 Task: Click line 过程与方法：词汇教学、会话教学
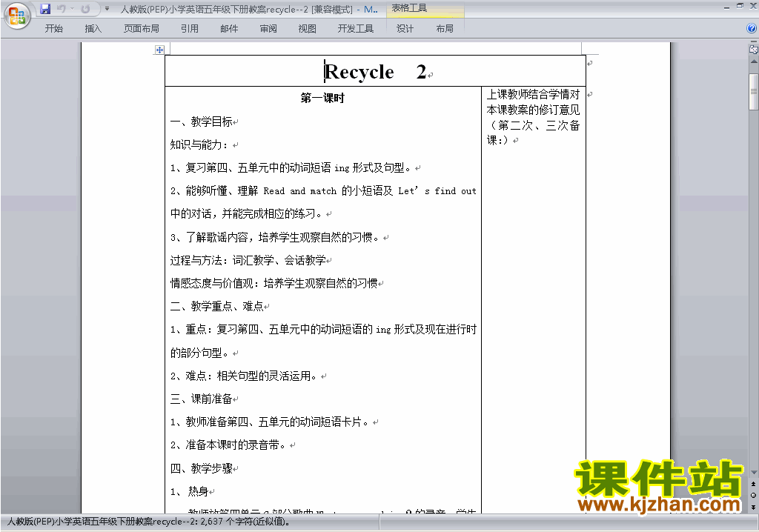pos(248,260)
